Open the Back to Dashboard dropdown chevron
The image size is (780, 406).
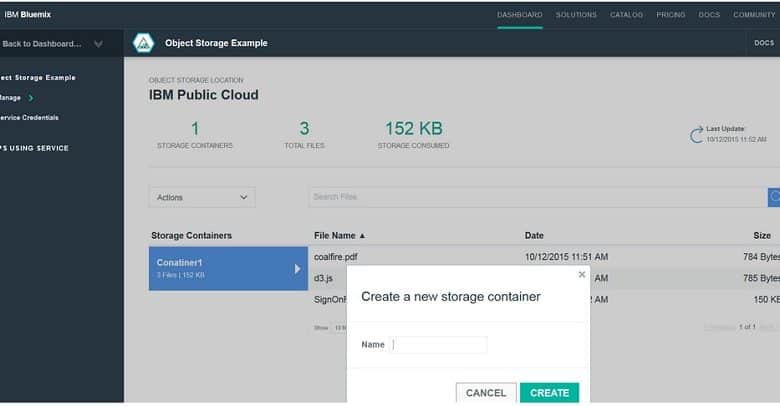(98, 44)
